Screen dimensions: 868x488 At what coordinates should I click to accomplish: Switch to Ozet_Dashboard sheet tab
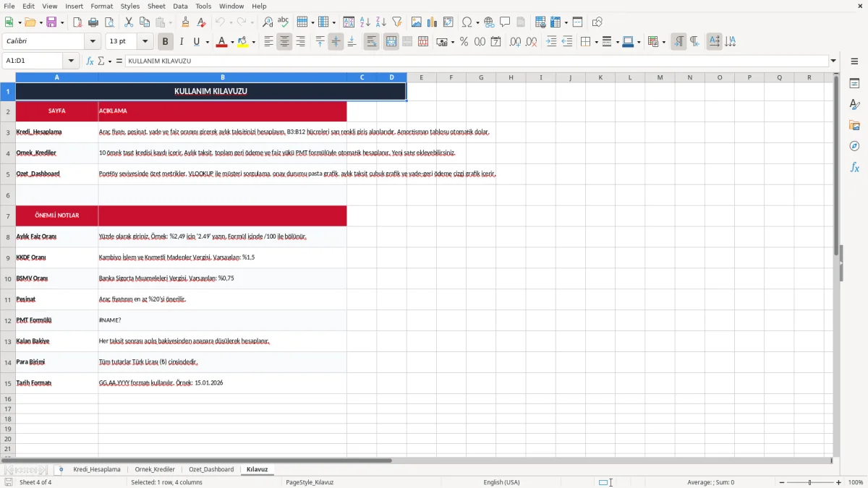click(x=211, y=469)
